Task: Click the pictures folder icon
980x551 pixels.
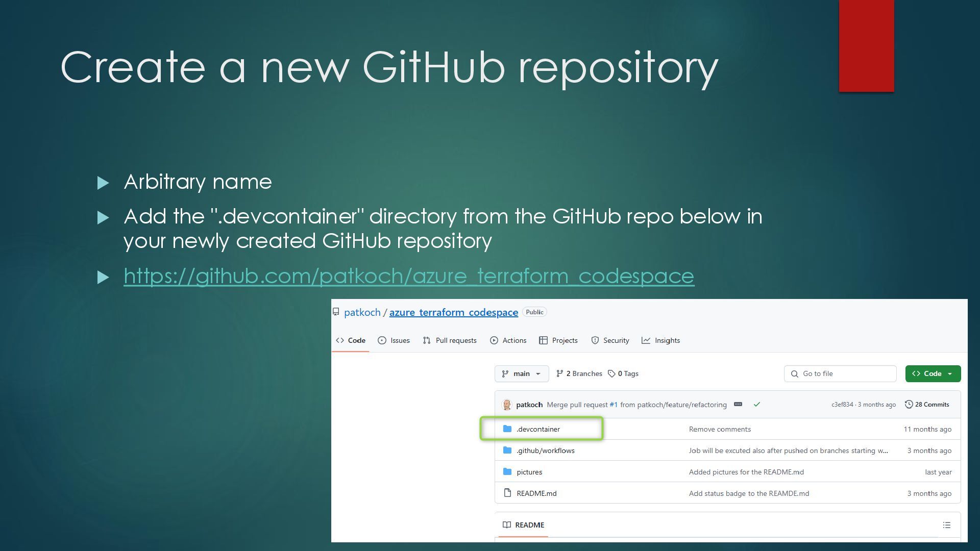Action: point(507,471)
